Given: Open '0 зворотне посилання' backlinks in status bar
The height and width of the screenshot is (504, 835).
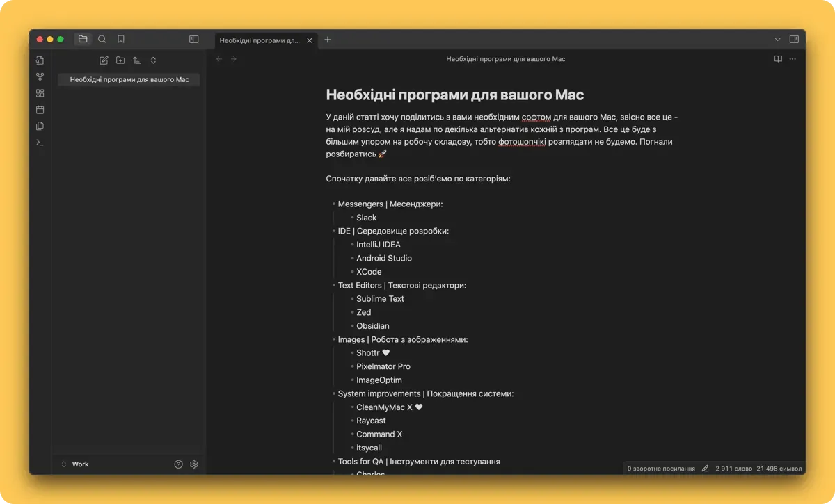Looking at the screenshot, I should point(661,469).
